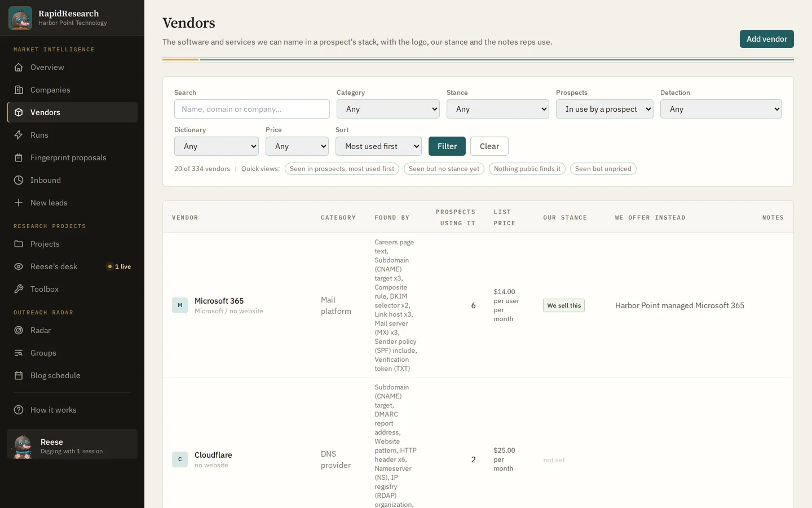812x508 pixels.
Task: Open Groups via its list icon
Action: (x=19, y=353)
